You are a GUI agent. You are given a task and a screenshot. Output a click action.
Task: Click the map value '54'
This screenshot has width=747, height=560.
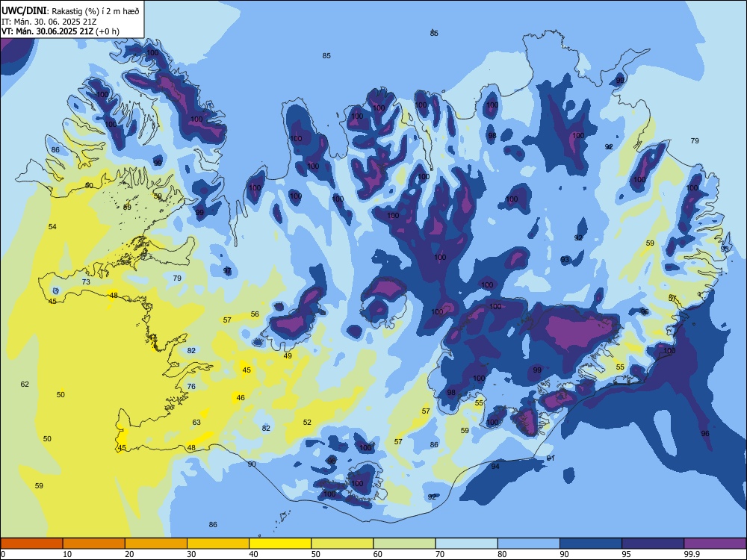click(52, 227)
